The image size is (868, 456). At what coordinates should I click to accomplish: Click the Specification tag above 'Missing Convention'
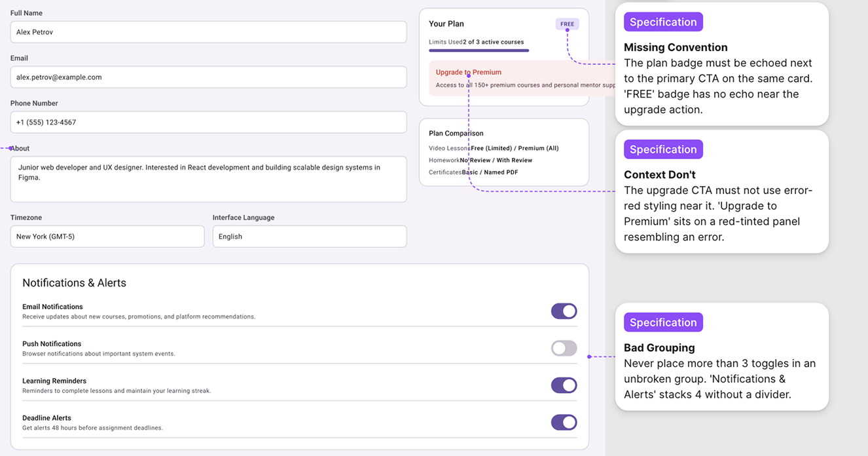pos(663,22)
